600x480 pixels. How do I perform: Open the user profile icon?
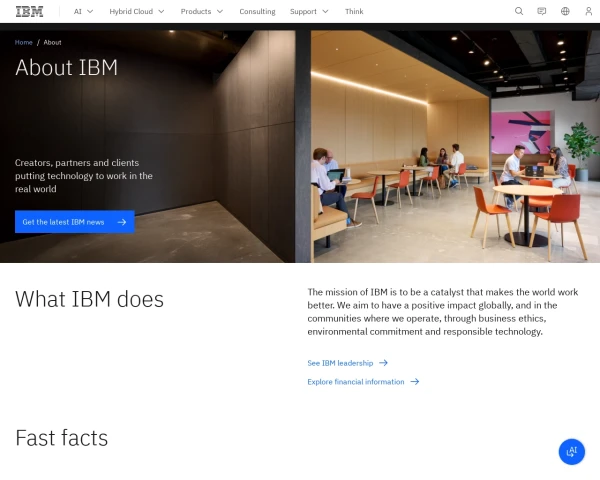click(589, 11)
